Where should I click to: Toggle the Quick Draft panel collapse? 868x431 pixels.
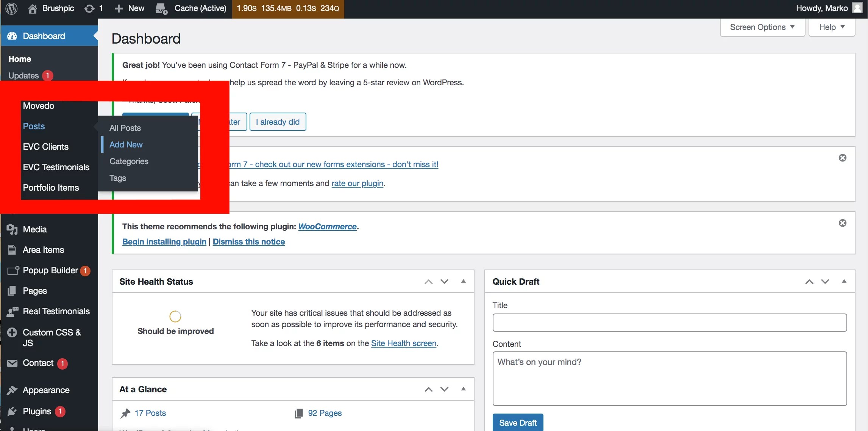[844, 281]
